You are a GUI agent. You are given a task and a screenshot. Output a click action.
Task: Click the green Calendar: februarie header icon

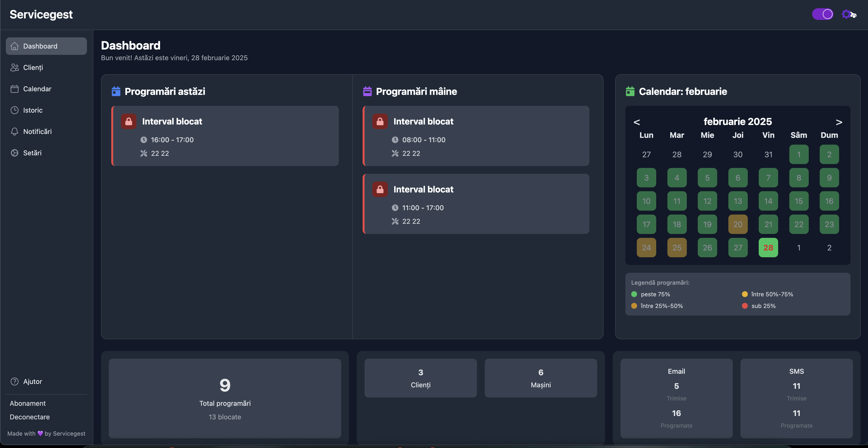(x=630, y=91)
